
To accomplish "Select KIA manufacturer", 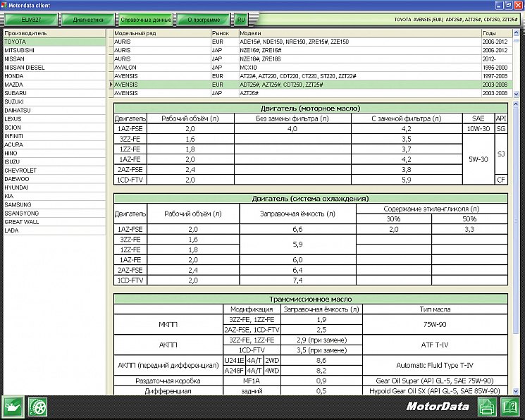I will click(x=54, y=197).
